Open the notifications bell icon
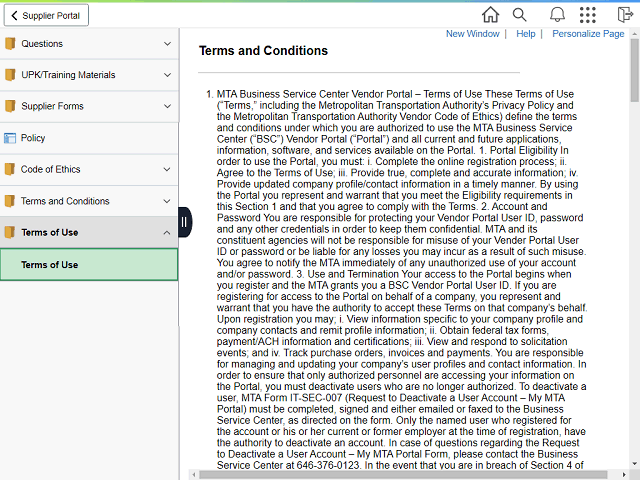 point(557,15)
